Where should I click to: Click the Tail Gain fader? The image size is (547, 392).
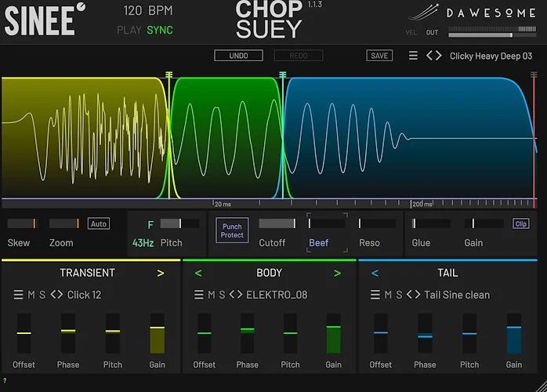[x=514, y=333]
